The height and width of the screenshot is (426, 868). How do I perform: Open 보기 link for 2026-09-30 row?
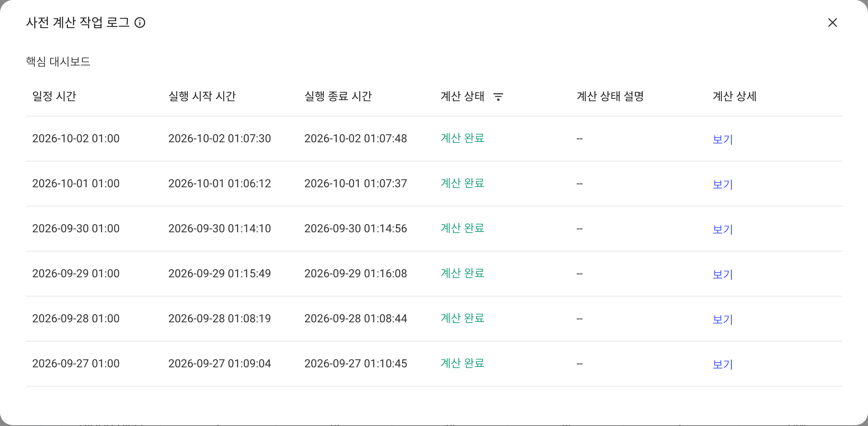pyautogui.click(x=723, y=229)
